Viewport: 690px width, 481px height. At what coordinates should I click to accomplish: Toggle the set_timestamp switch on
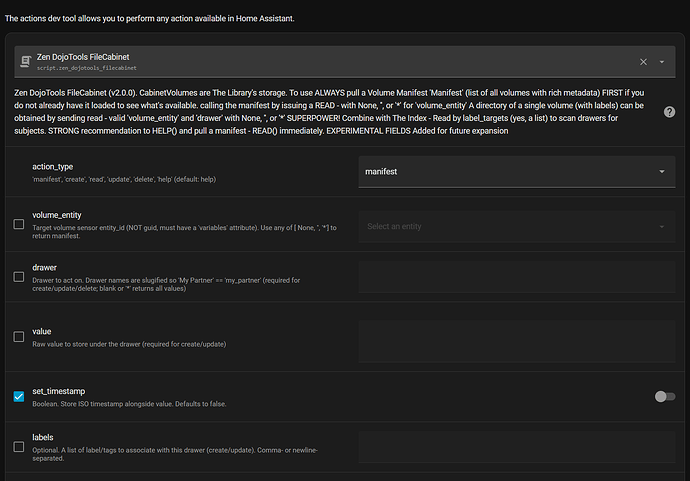pos(664,397)
